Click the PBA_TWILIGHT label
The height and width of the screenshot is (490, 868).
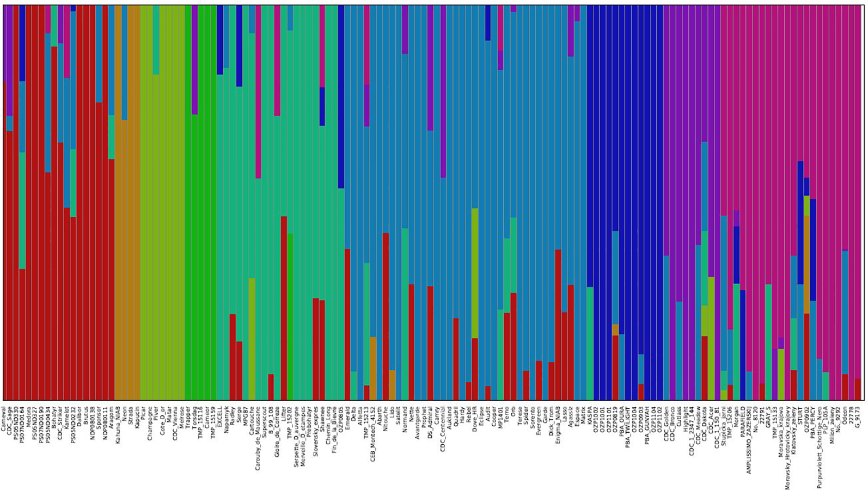[628, 427]
